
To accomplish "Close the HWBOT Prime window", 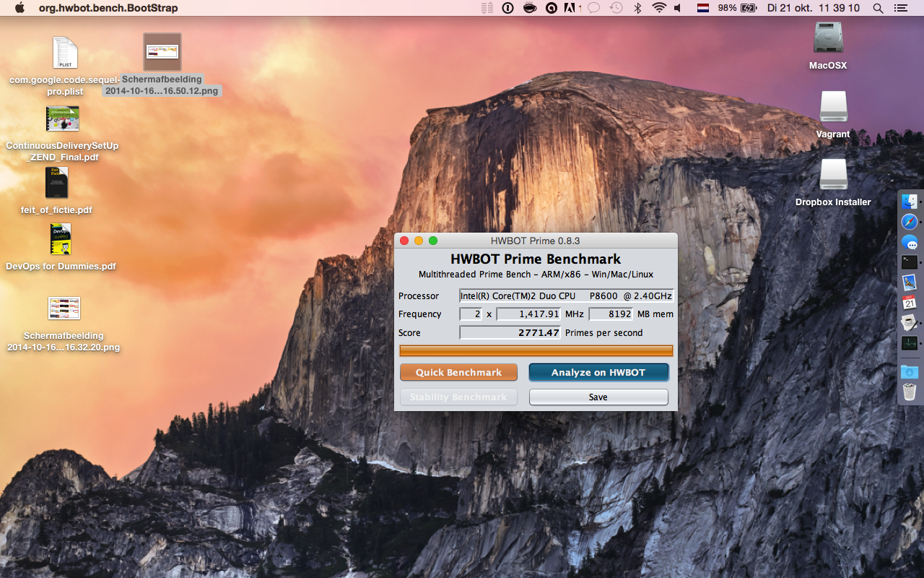I will pyautogui.click(x=404, y=241).
